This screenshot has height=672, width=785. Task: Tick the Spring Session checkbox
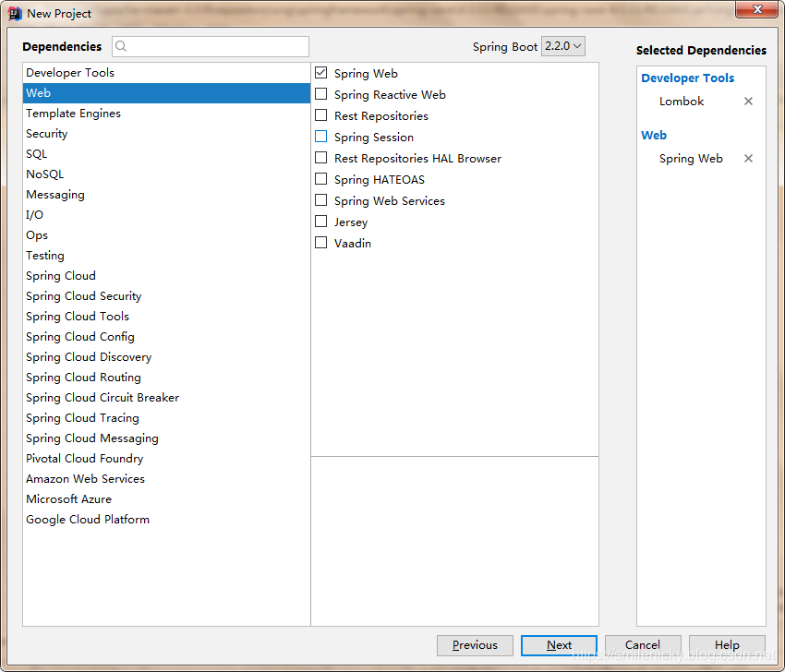click(320, 137)
